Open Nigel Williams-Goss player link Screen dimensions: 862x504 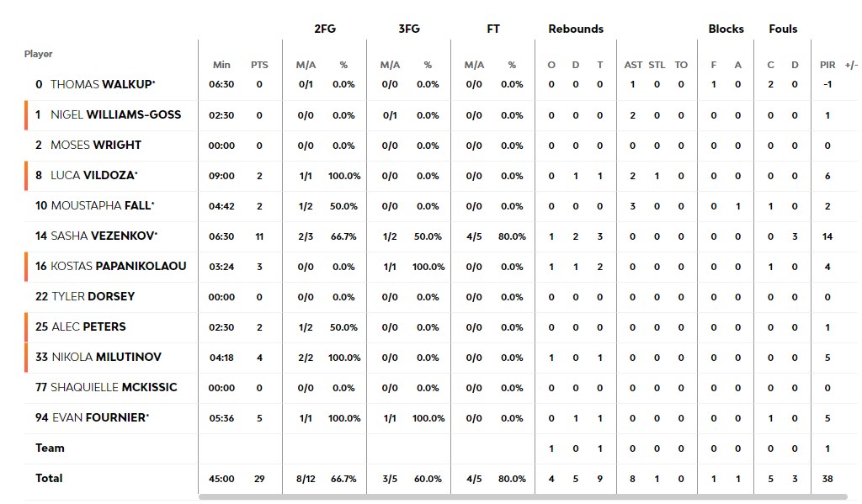(115, 114)
